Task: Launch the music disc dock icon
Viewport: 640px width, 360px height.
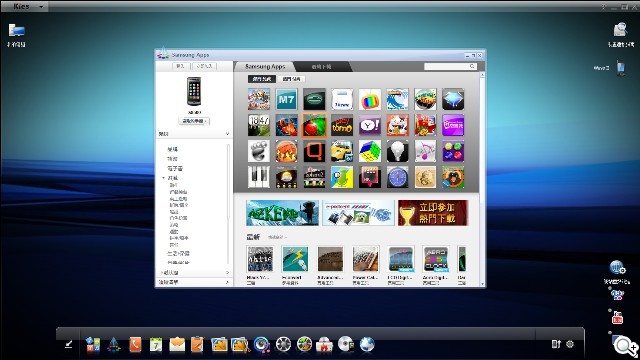Action: click(262, 344)
